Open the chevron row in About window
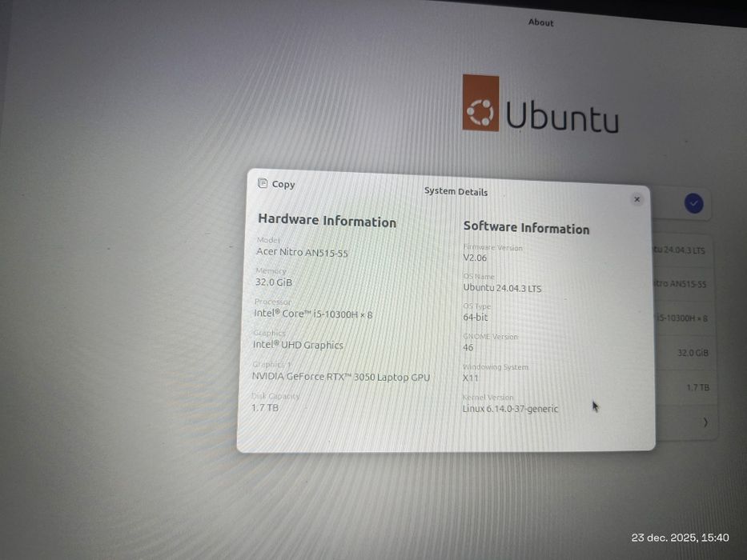This screenshot has height=560, width=747. (x=685, y=422)
